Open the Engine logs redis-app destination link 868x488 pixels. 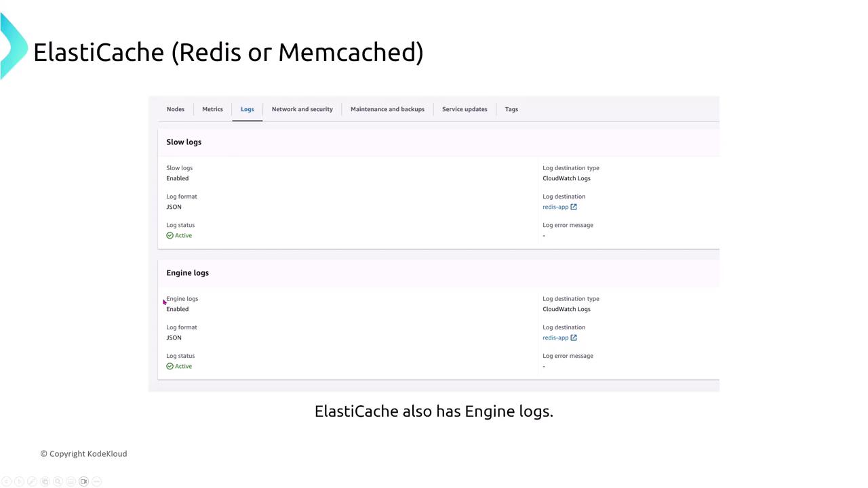[555, 338]
